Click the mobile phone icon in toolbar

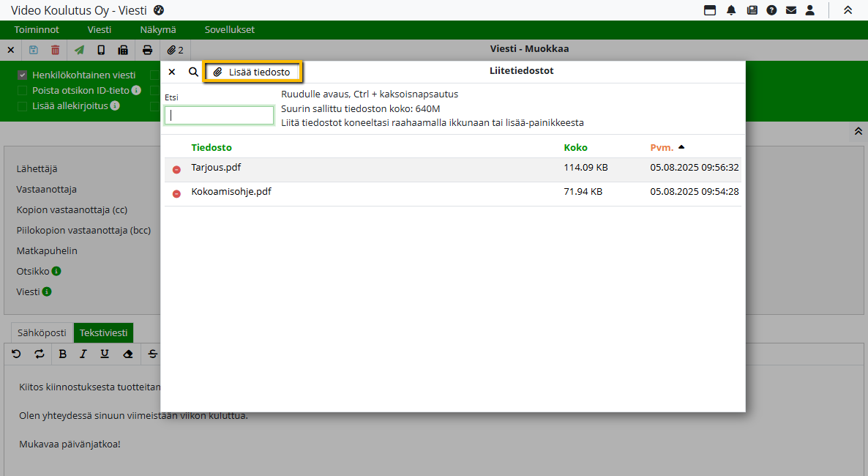pyautogui.click(x=101, y=50)
